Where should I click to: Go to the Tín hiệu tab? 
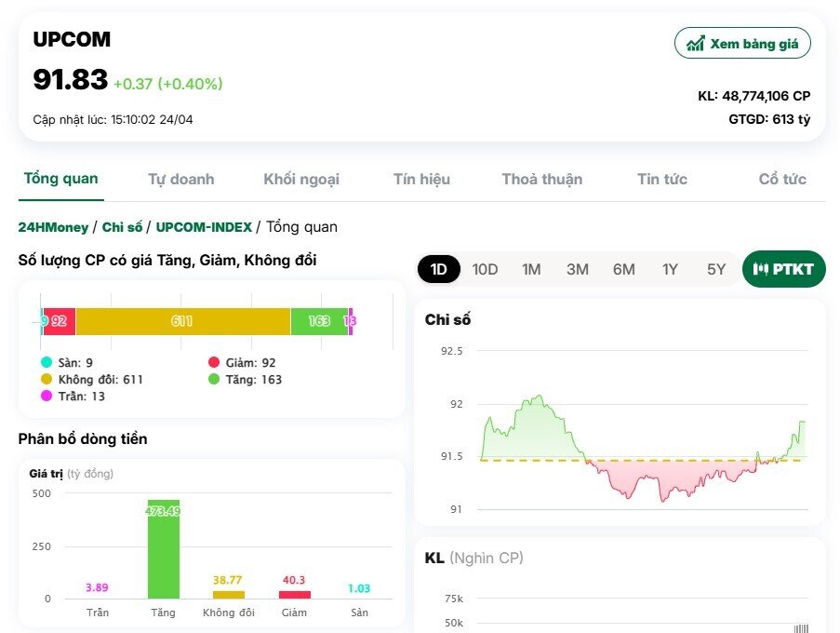pos(421,179)
